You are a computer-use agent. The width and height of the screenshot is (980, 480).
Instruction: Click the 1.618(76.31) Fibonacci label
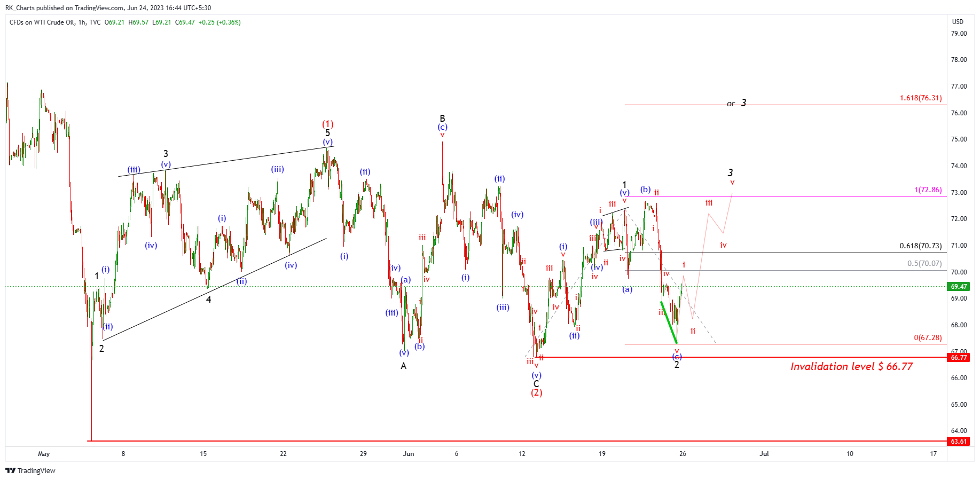point(921,98)
